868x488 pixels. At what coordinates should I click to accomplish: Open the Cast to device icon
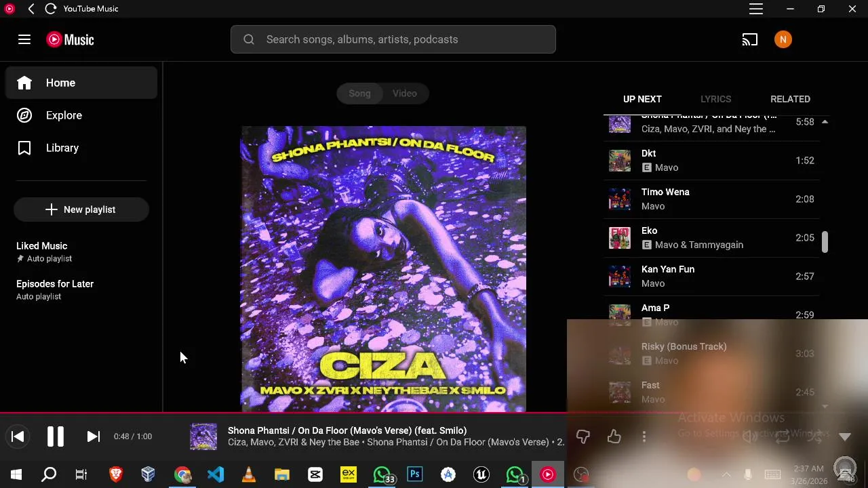point(749,39)
